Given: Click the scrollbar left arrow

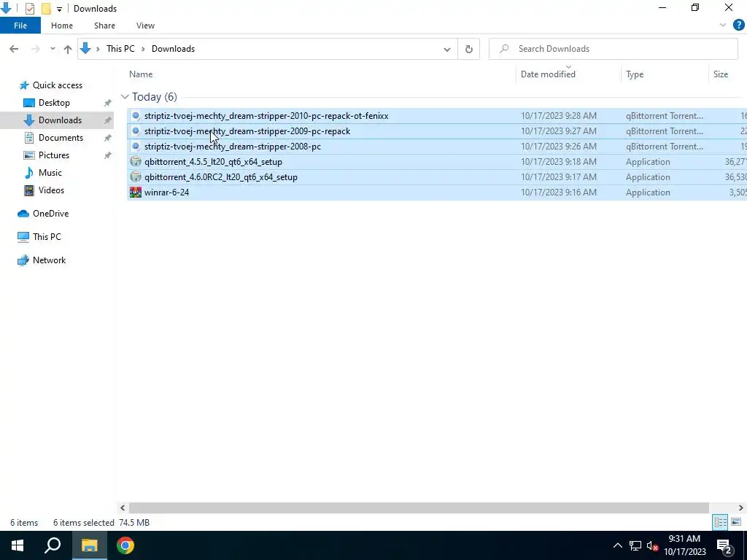Looking at the screenshot, I should [x=123, y=507].
